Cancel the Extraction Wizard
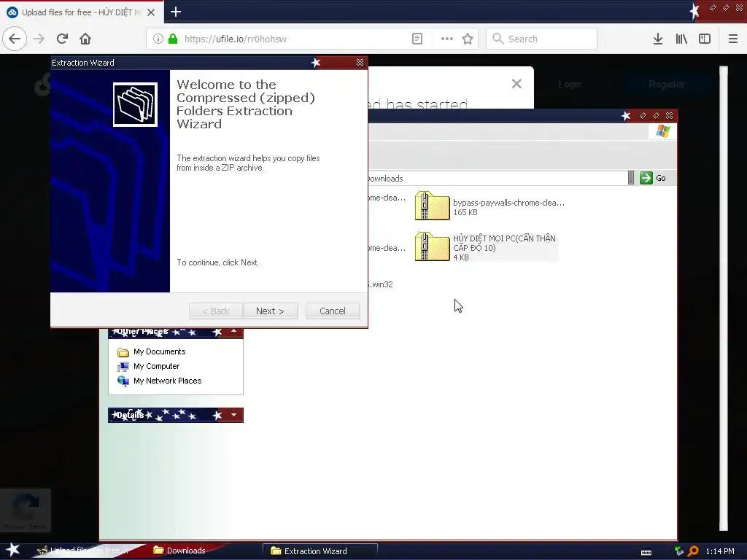Screen dimensions: 747x560 click(333, 311)
